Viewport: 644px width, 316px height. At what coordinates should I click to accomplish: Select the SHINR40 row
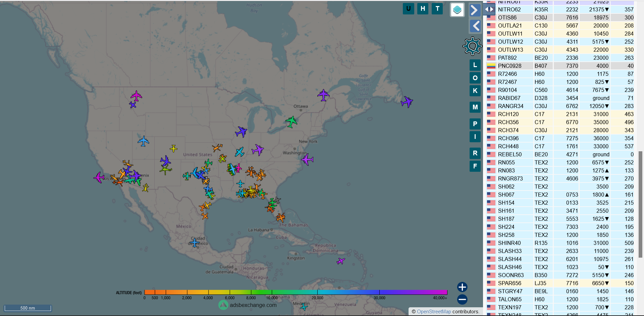pos(560,243)
